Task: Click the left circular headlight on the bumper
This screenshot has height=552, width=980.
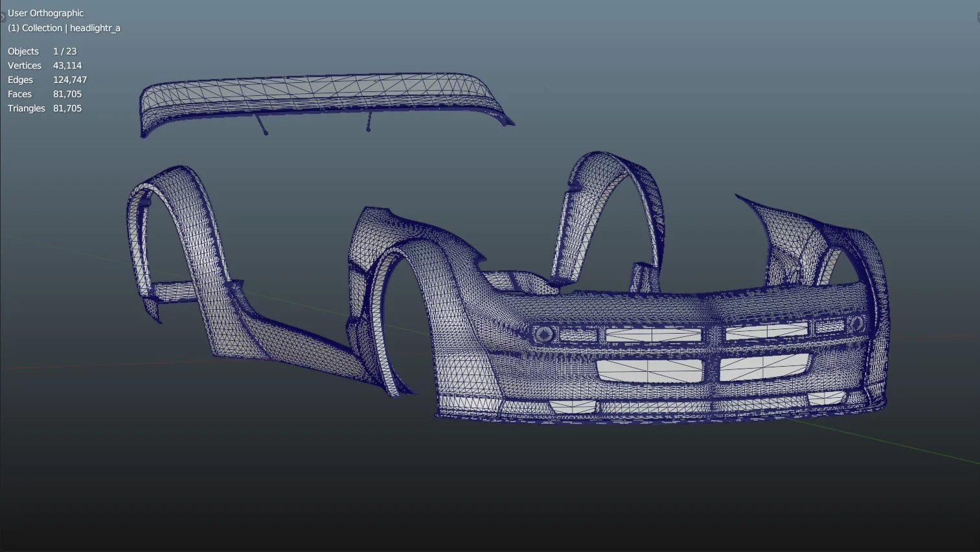Action: [543, 335]
